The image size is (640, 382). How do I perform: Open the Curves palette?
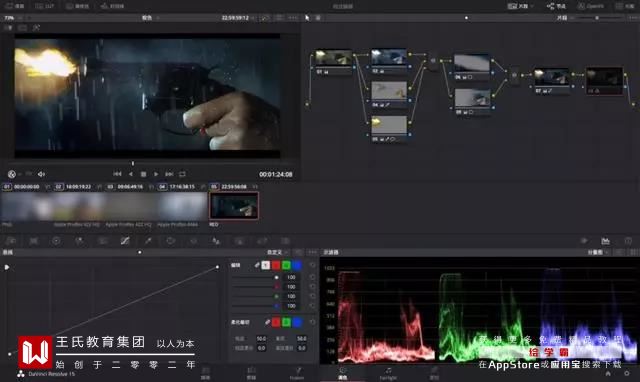(x=125, y=241)
